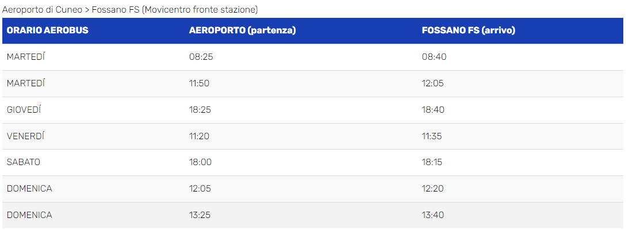Click the 18:15 arrival time
The height and width of the screenshot is (237, 644).
click(432, 162)
